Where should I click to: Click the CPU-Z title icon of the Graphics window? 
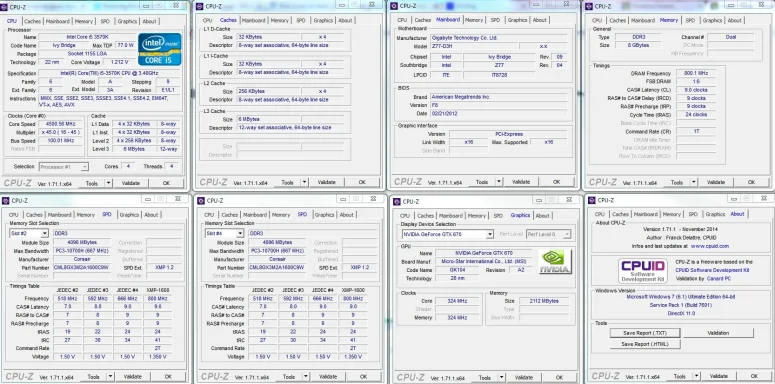[397, 201]
